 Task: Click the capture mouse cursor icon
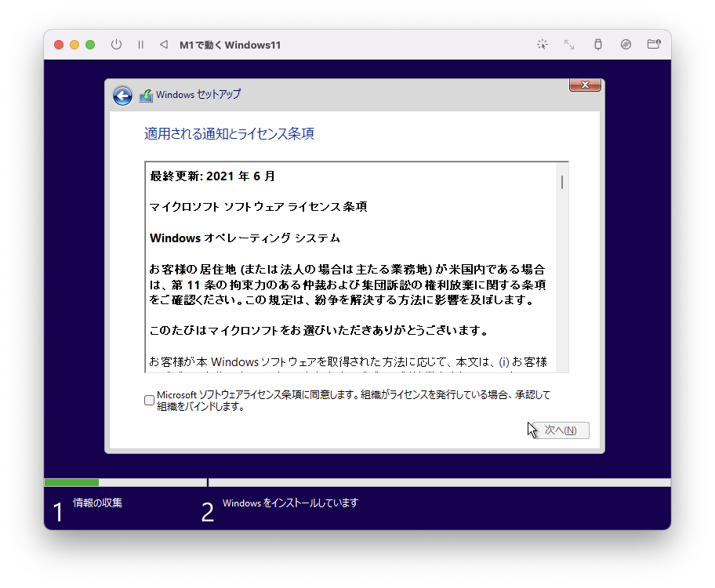[543, 44]
